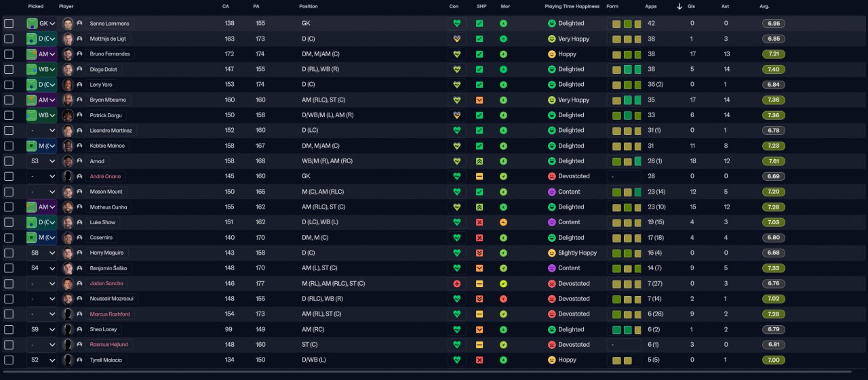Open Bryan Mbeumo's player profile
Viewport: 868px width, 380px height.
108,100
